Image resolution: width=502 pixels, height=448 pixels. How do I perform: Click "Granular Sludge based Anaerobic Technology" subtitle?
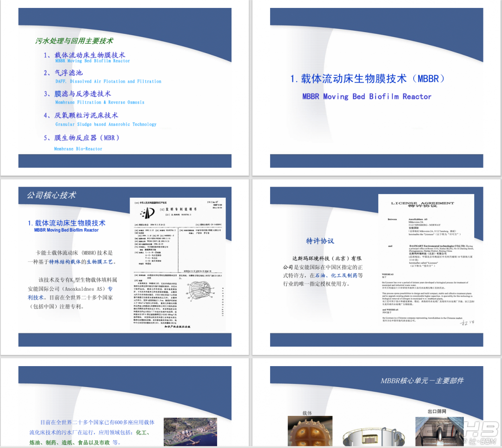[106, 124]
